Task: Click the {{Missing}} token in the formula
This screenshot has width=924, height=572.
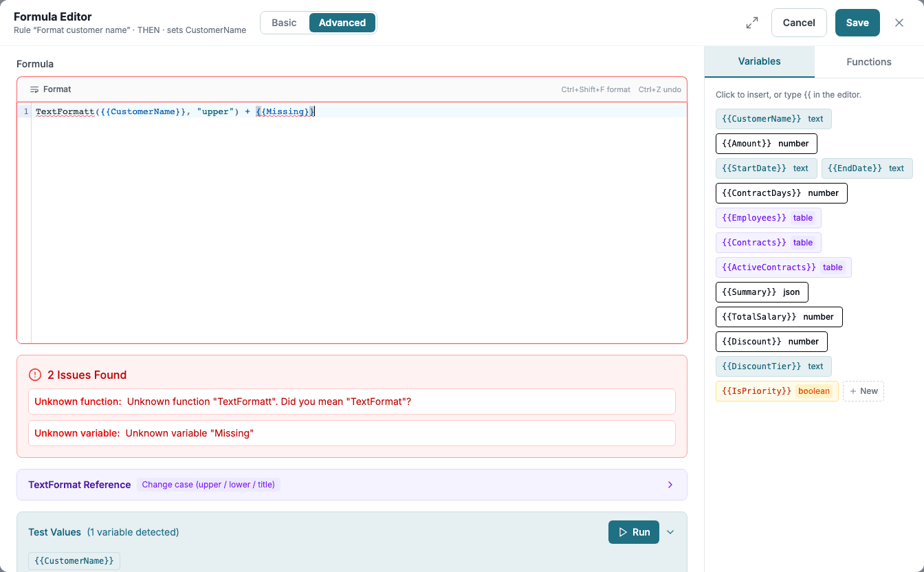Action: coord(285,111)
